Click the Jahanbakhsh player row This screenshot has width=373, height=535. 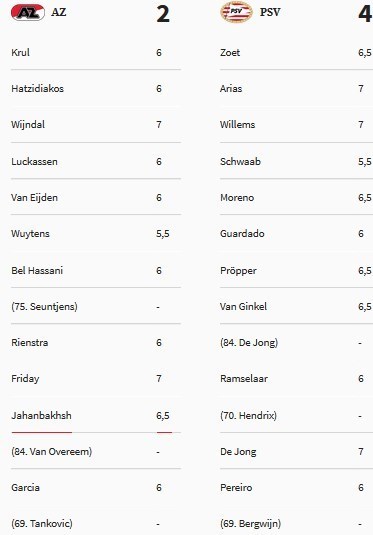coord(96,416)
